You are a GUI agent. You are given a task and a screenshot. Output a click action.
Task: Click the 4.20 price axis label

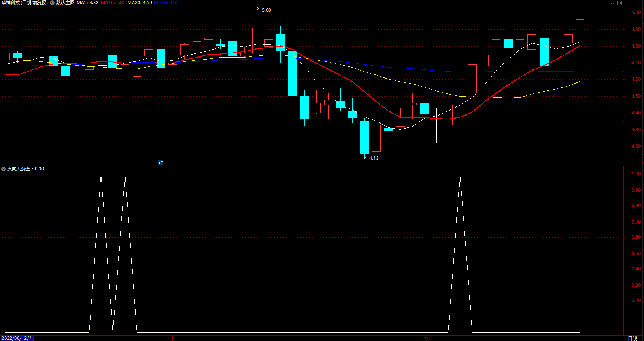pos(636,146)
